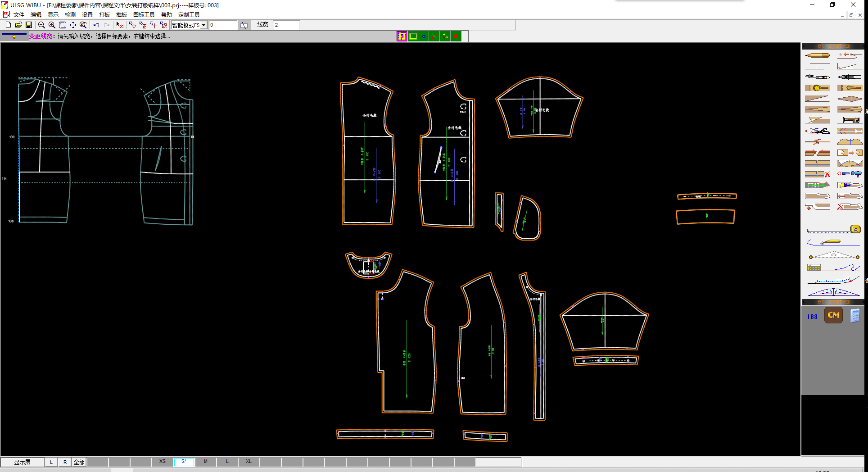
Task: Select the paintbrush piece tool
Action: click(850, 185)
